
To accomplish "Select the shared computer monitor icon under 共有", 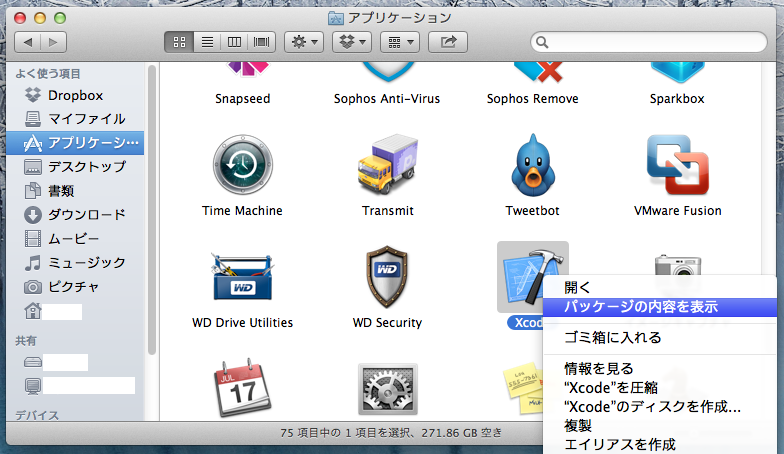I will tap(33, 386).
